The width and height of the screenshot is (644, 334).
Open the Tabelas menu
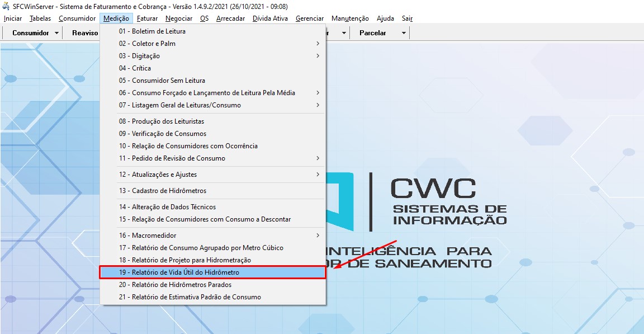click(x=40, y=18)
